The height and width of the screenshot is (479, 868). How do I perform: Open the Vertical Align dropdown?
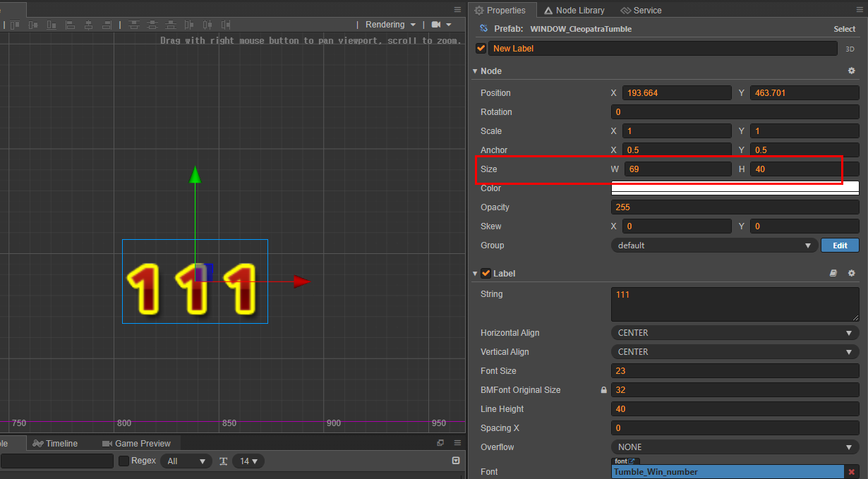735,352
